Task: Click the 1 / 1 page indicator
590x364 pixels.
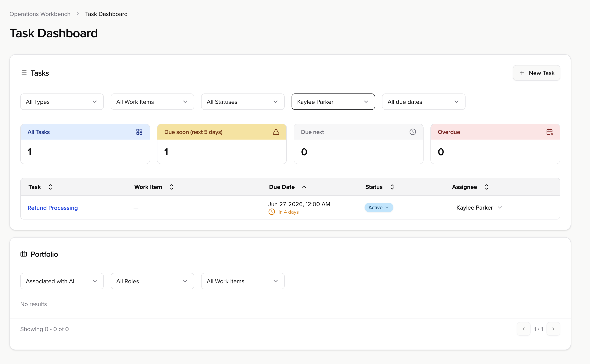Action: point(539,329)
